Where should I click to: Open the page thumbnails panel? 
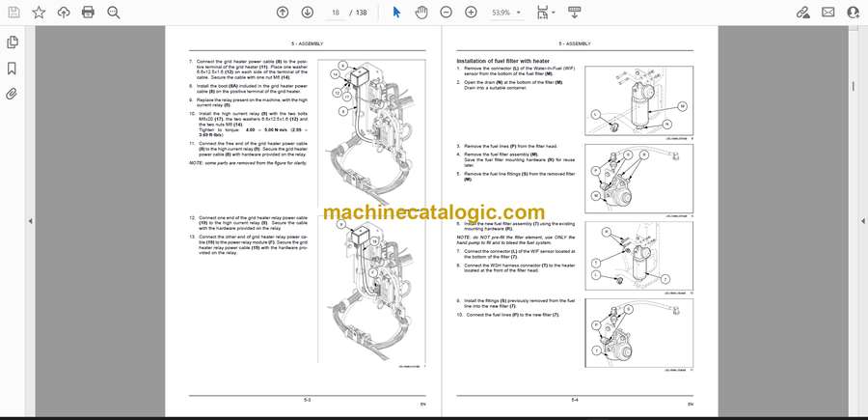tap(12, 42)
